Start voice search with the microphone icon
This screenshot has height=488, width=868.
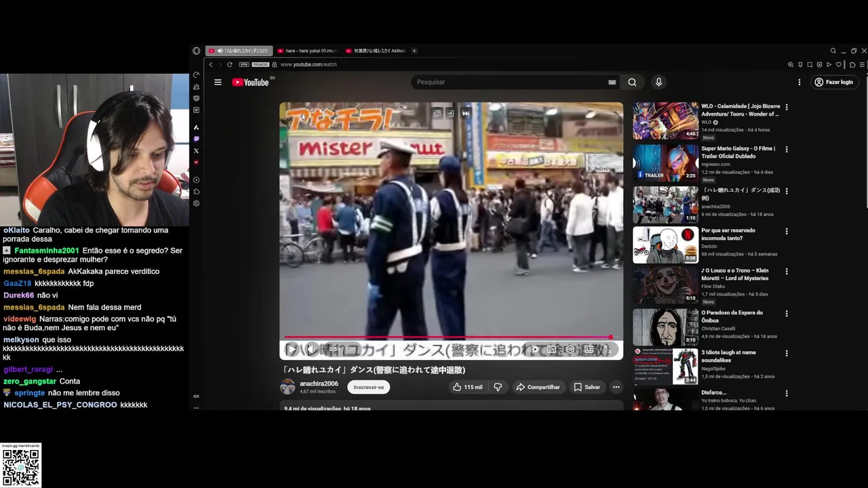658,82
